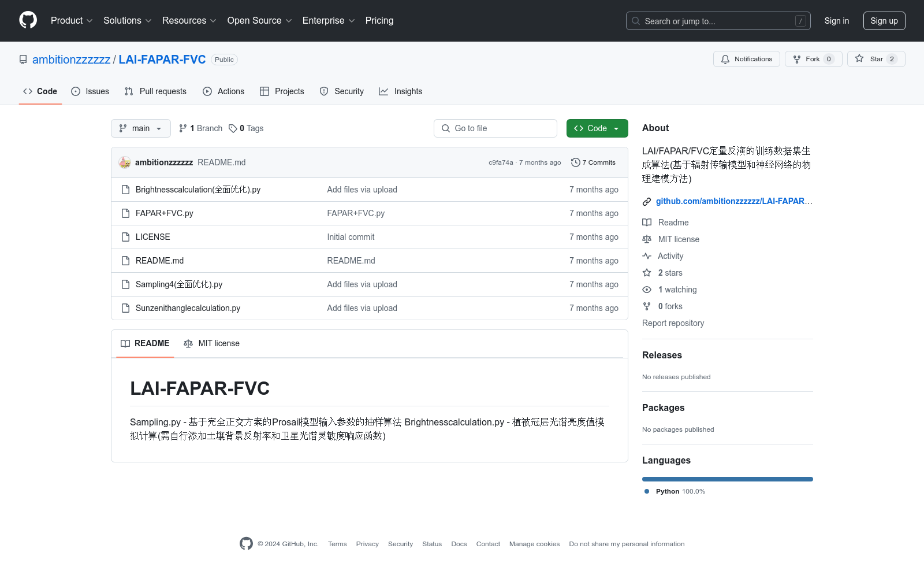Click the Star count badge 2
The image size is (924, 578).
coord(892,59)
